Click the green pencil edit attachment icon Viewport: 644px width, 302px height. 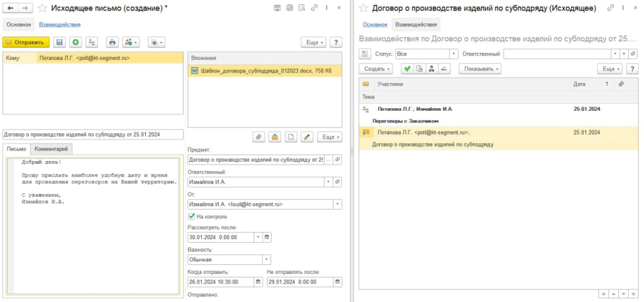(306, 137)
